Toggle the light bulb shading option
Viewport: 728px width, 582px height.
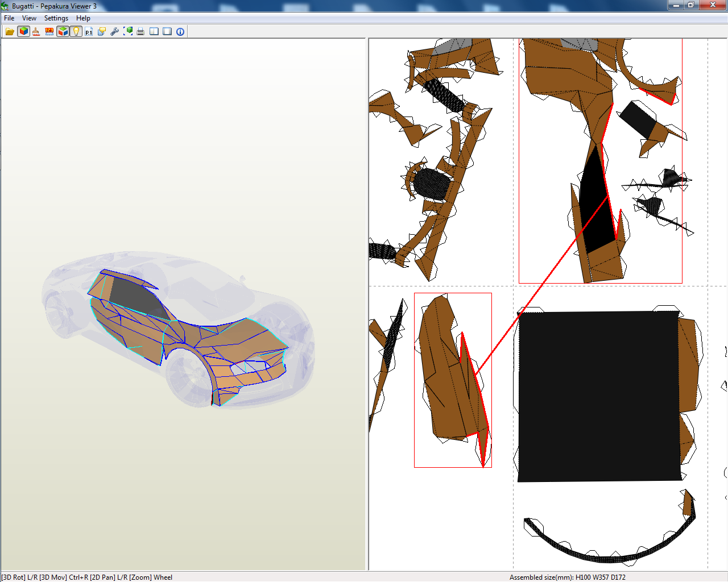tap(76, 31)
